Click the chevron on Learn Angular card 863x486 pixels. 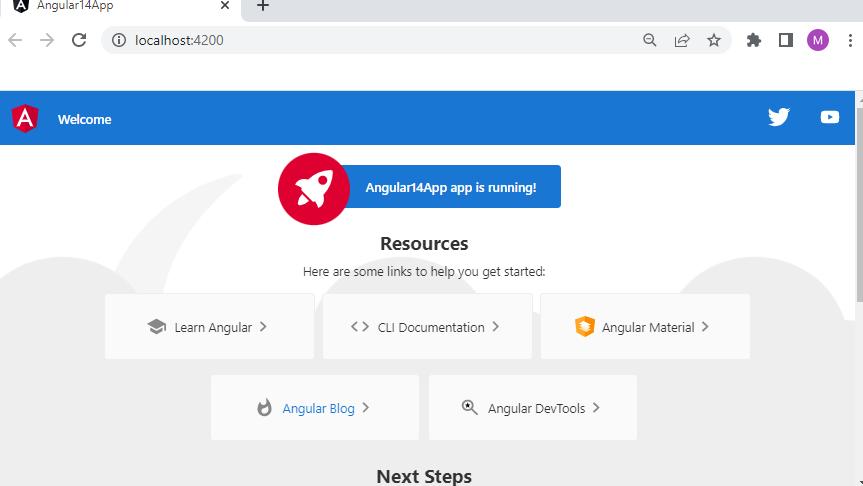point(263,327)
